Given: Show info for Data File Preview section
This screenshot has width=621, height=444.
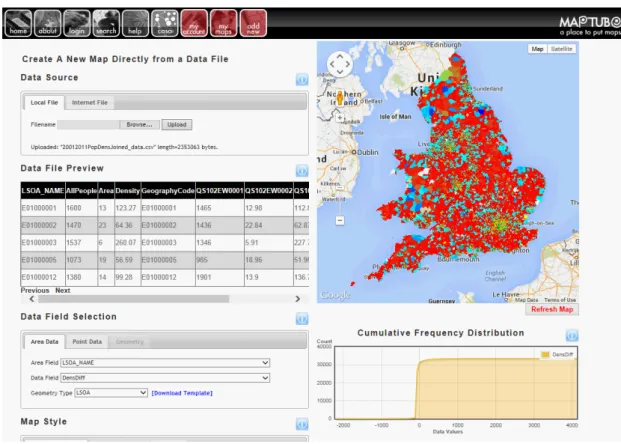Looking at the screenshot, I should click(302, 171).
